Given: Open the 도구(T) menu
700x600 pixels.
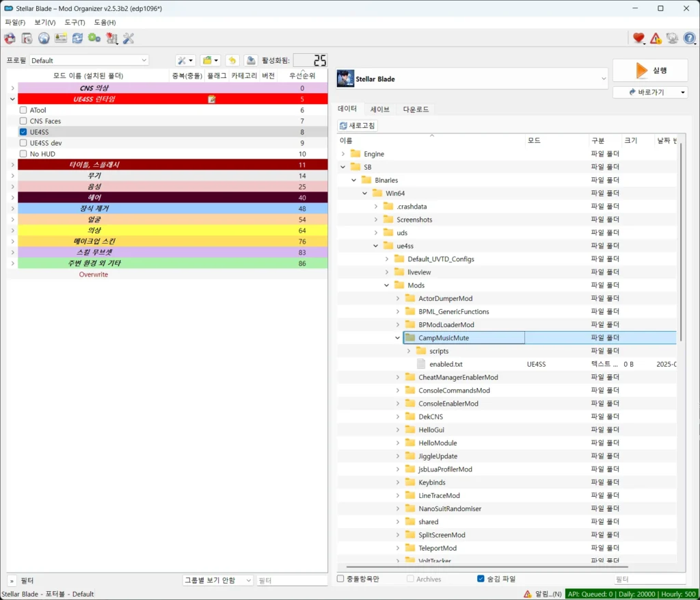Looking at the screenshot, I should [75, 23].
